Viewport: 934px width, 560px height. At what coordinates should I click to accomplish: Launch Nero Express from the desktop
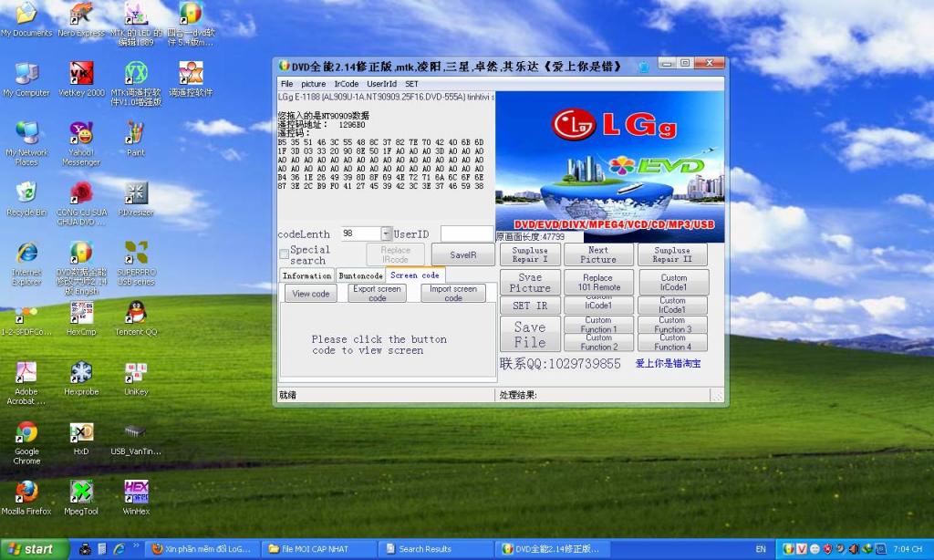81,14
